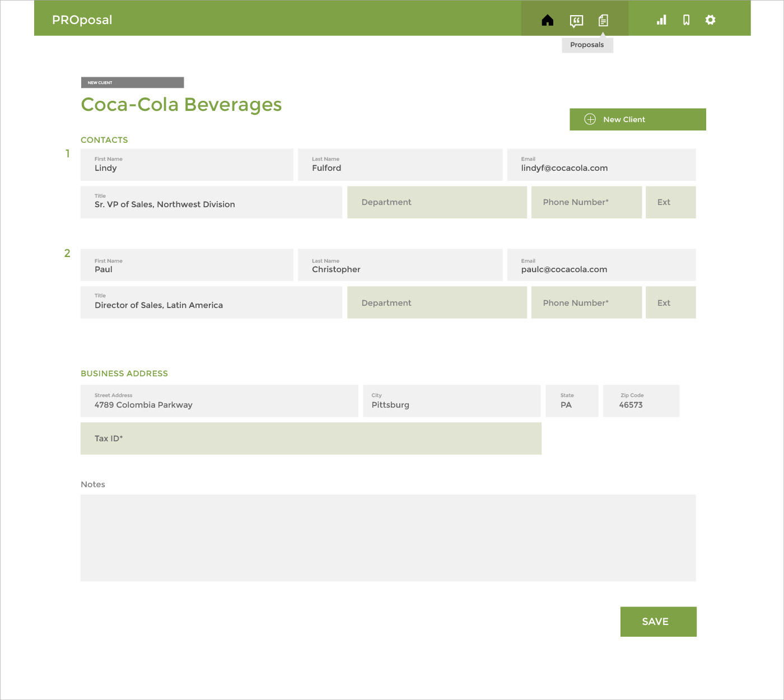784x700 pixels.
Task: Click the PROposal logo
Action: click(82, 20)
